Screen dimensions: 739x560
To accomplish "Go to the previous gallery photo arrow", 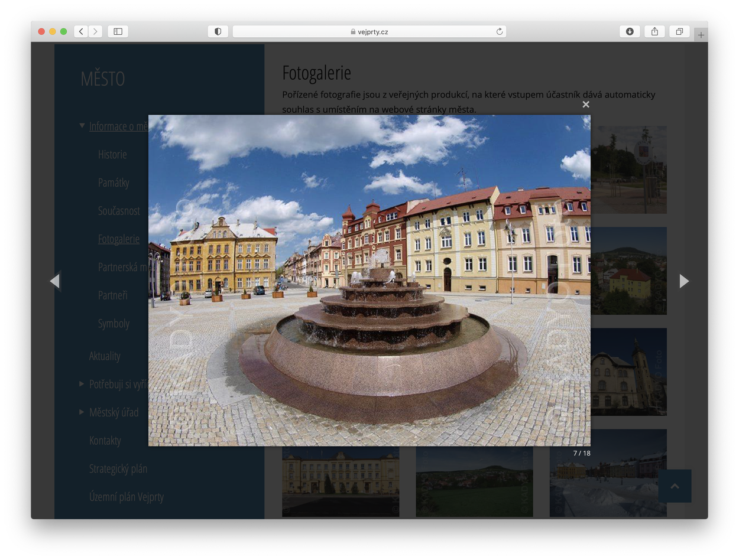I will pyautogui.click(x=54, y=281).
